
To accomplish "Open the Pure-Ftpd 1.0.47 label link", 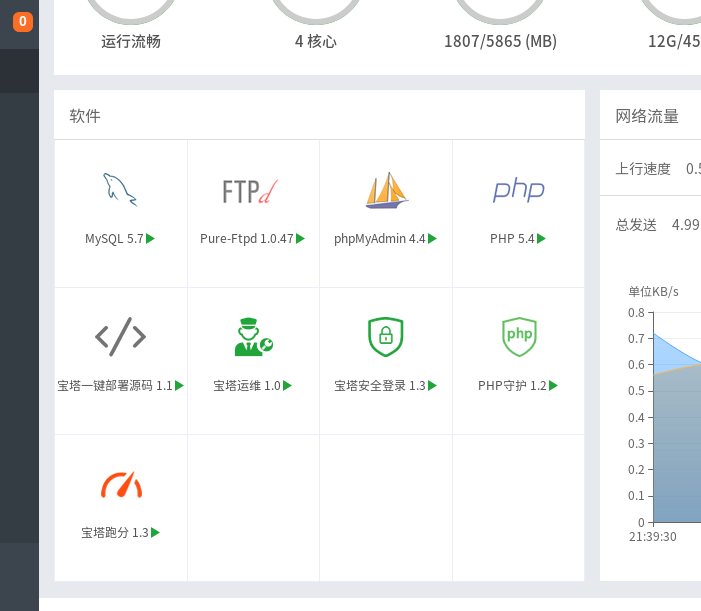I will (247, 239).
